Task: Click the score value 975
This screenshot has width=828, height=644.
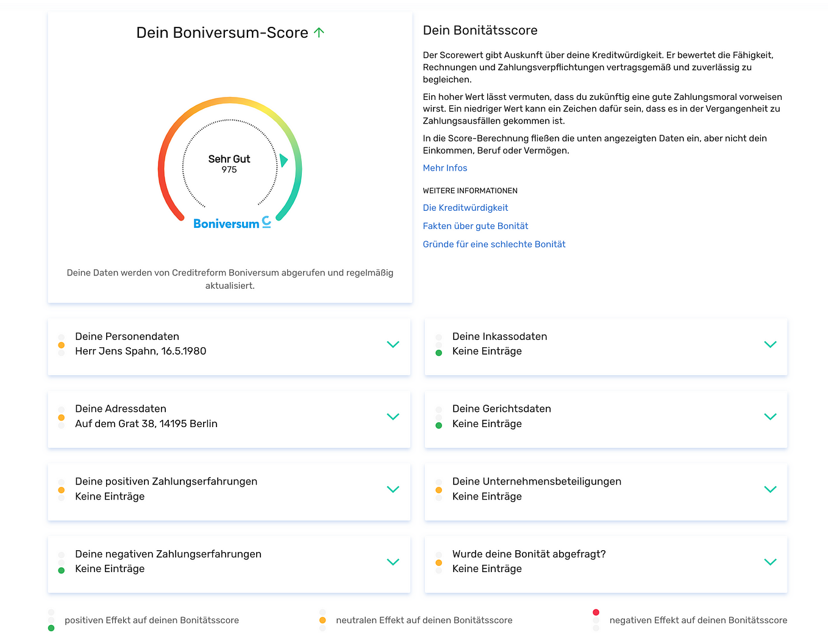Action: click(x=229, y=170)
